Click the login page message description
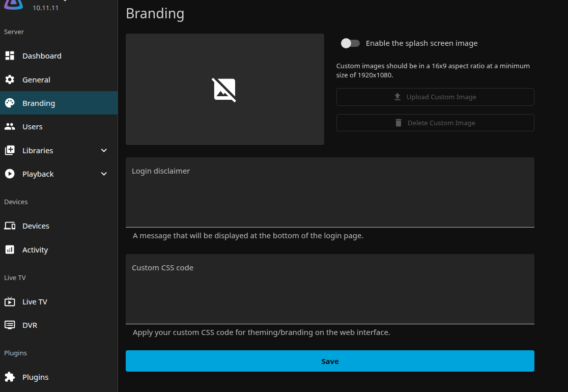This screenshot has height=392, width=568. pyautogui.click(x=248, y=236)
